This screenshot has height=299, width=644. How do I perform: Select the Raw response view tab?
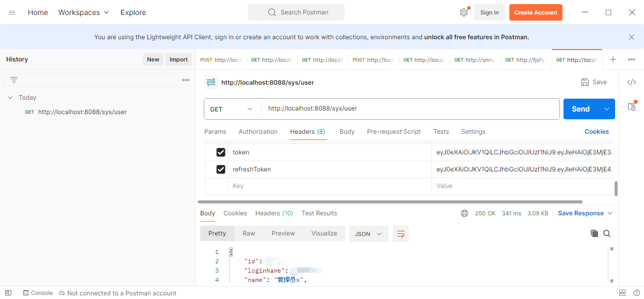click(249, 233)
